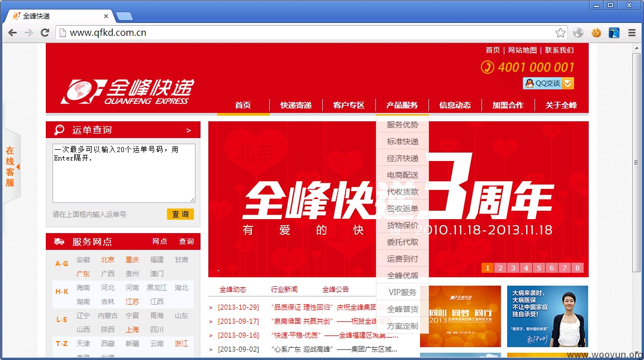This screenshot has height=360, width=644.
Task: Reload the page with the refresh icon
Action: point(45,32)
